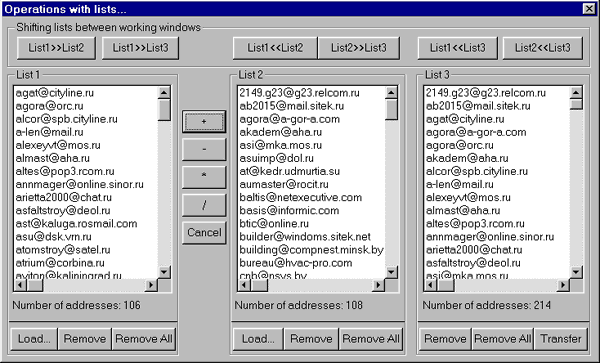Click the plus (+) operation button
600x363 pixels.
pyautogui.click(x=204, y=122)
